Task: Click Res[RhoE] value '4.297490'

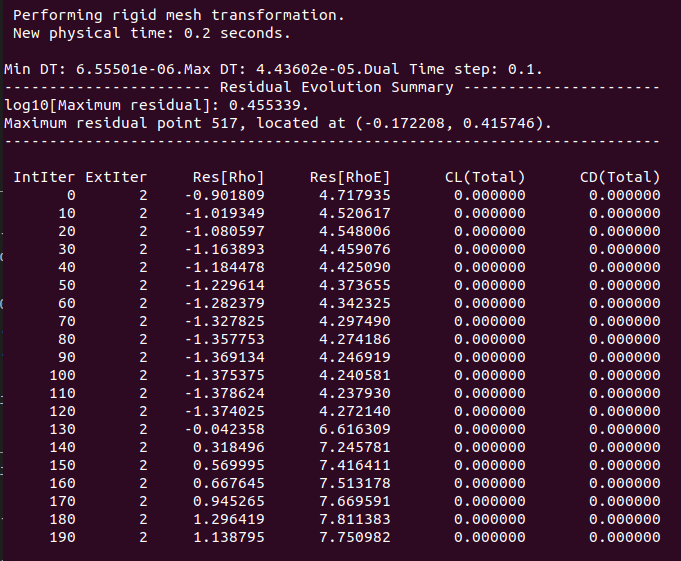Action: (355, 321)
